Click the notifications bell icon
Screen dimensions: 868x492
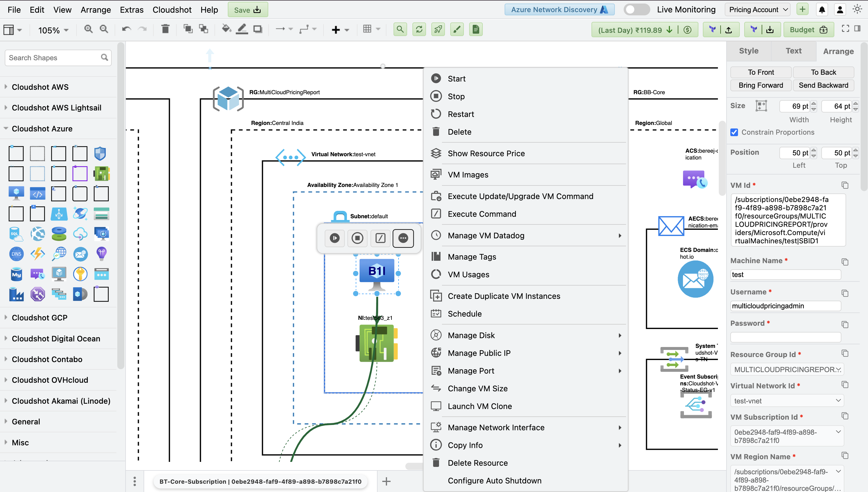[822, 10]
